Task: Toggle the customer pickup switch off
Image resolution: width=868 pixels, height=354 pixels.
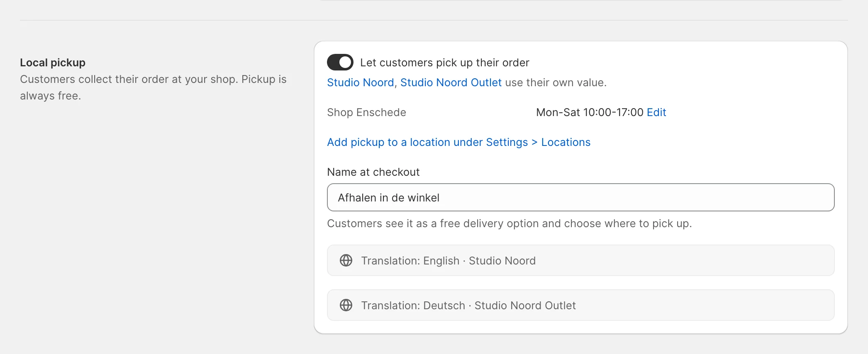Action: [x=340, y=63]
